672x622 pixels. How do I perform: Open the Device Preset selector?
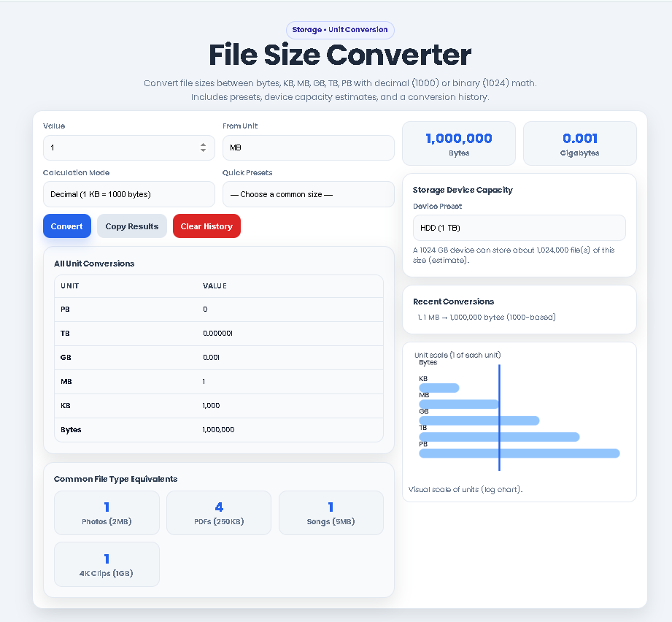click(519, 228)
